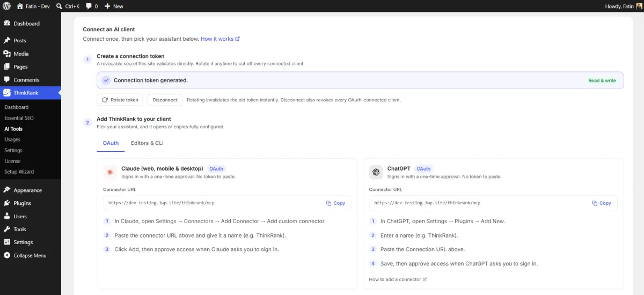Open the How to add a connector link
This screenshot has height=295, width=644.
(398, 279)
